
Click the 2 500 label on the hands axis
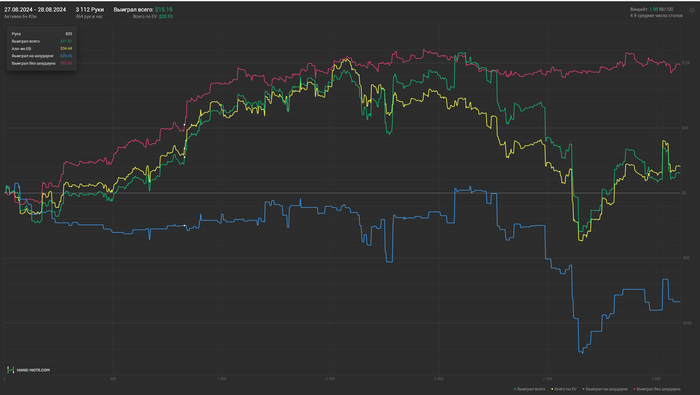pos(547,379)
